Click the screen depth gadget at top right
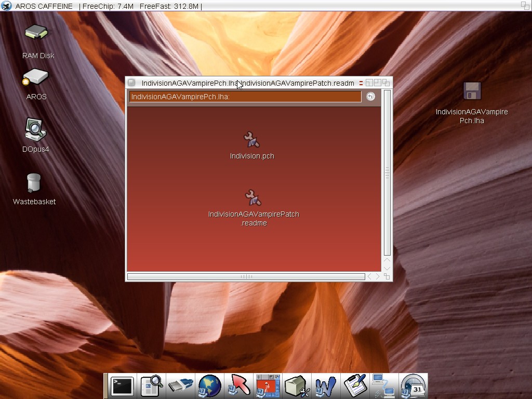Viewport: 532px width, 399px height. click(x=525, y=6)
